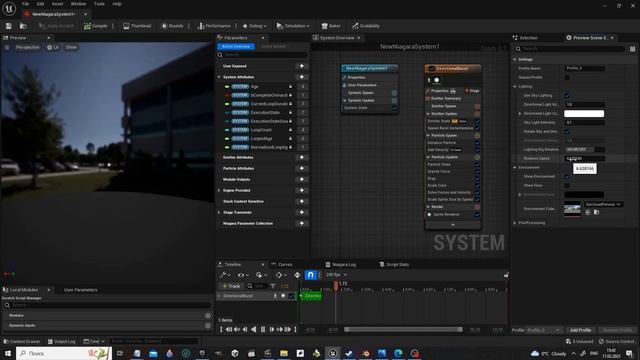The width and height of the screenshot is (640, 360).
Task: Save the Niagara system asset
Action: point(9,26)
